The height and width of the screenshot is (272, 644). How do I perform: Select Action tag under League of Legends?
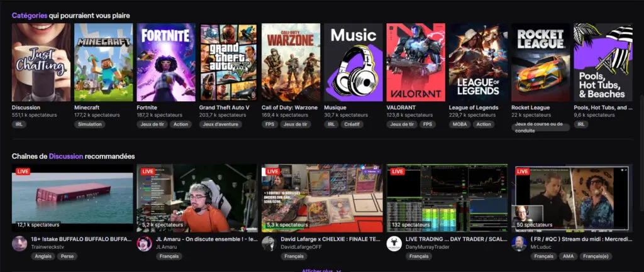[484, 124]
